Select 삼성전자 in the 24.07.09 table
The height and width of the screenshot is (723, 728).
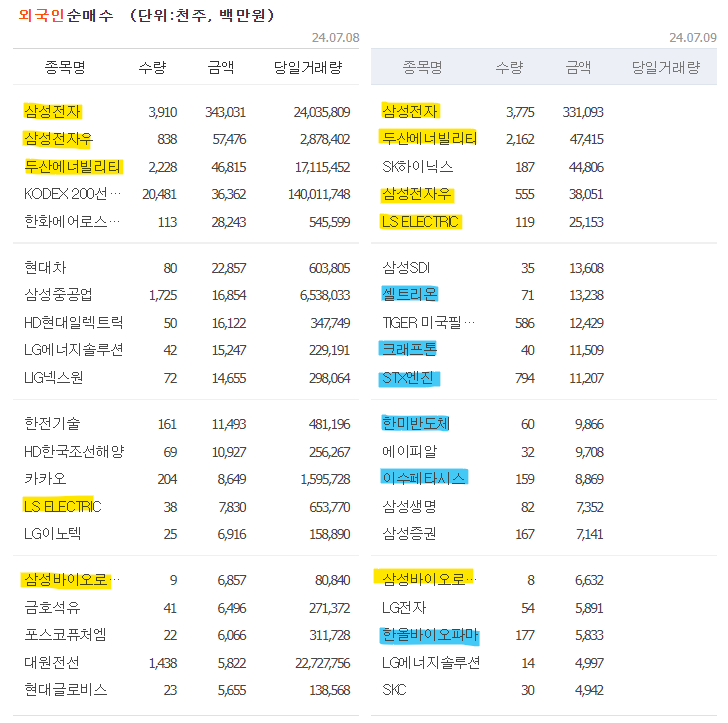click(x=410, y=111)
